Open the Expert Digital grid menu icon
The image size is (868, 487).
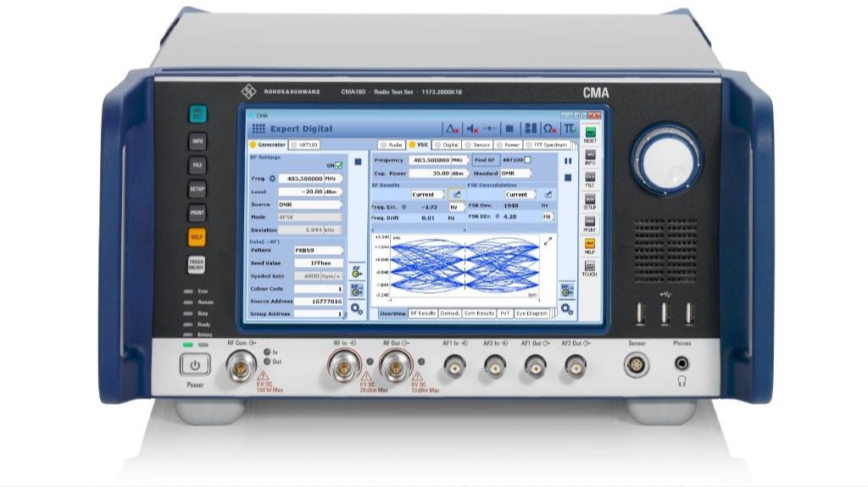tap(259, 129)
